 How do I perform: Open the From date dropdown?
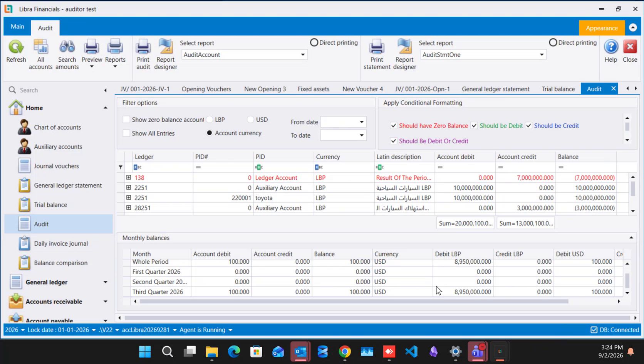click(361, 122)
